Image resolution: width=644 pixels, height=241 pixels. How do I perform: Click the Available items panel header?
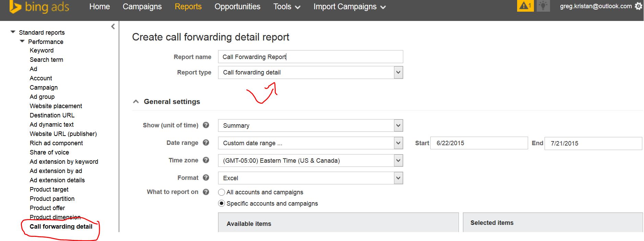pyautogui.click(x=338, y=222)
